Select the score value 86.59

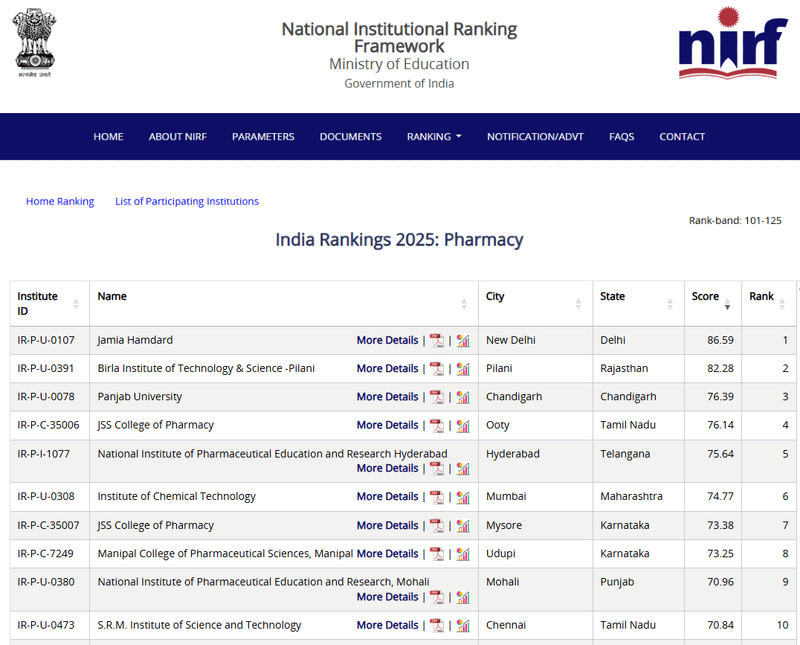720,340
